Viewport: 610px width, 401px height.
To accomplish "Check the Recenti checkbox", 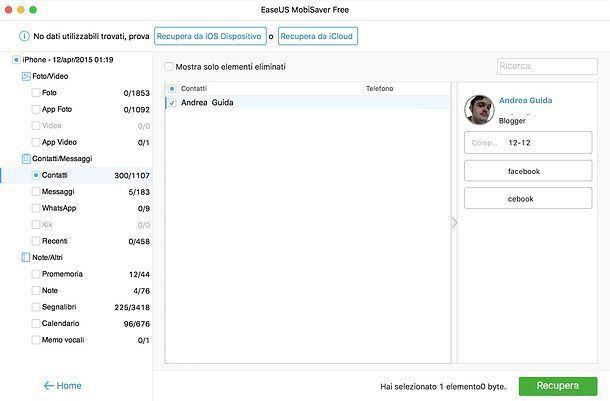I will tap(36, 241).
